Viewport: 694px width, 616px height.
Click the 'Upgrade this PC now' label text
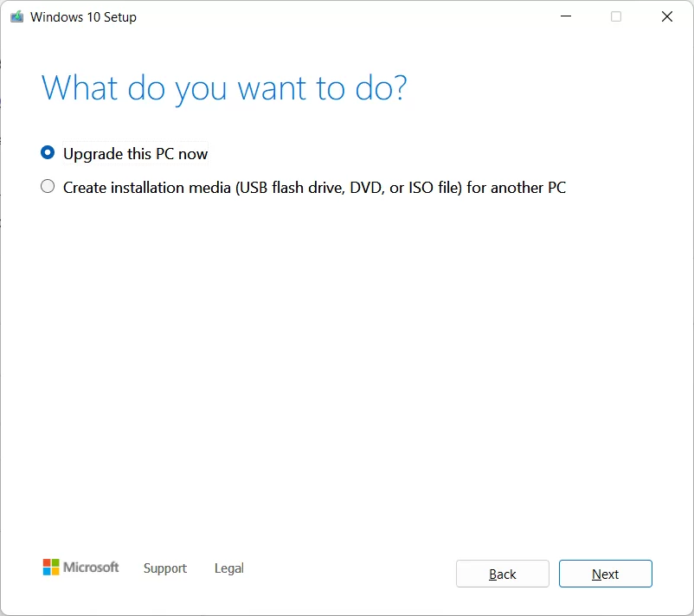136,153
